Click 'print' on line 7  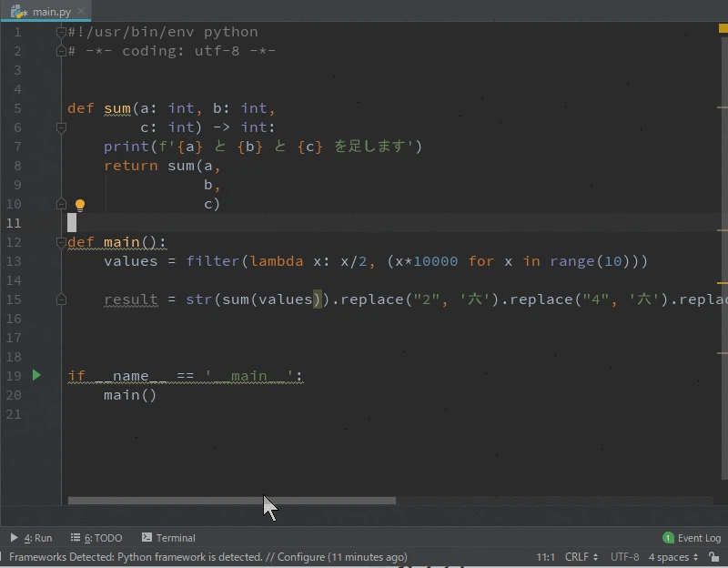tap(126, 147)
